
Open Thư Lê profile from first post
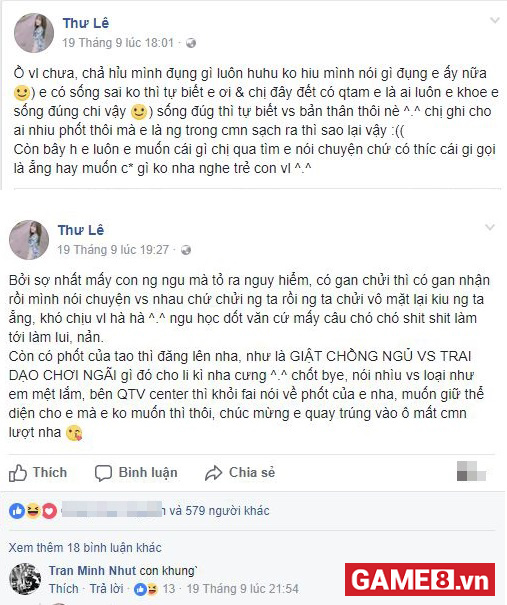pos(86,23)
